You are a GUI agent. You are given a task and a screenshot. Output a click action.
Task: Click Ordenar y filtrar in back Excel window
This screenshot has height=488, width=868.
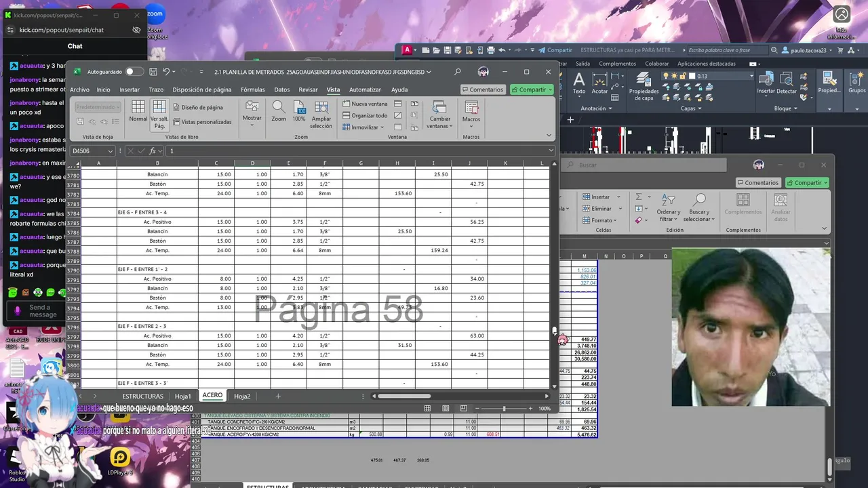[668, 207]
